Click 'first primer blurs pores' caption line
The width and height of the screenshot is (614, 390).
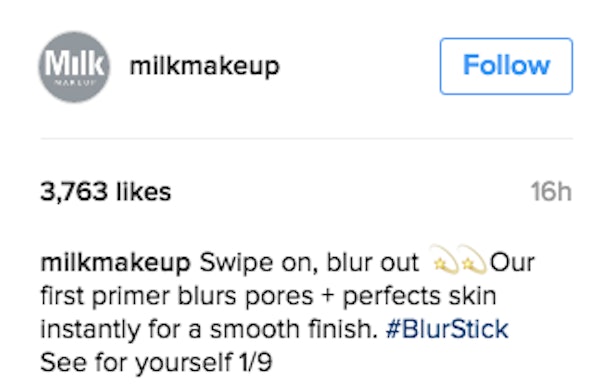[x=177, y=296]
